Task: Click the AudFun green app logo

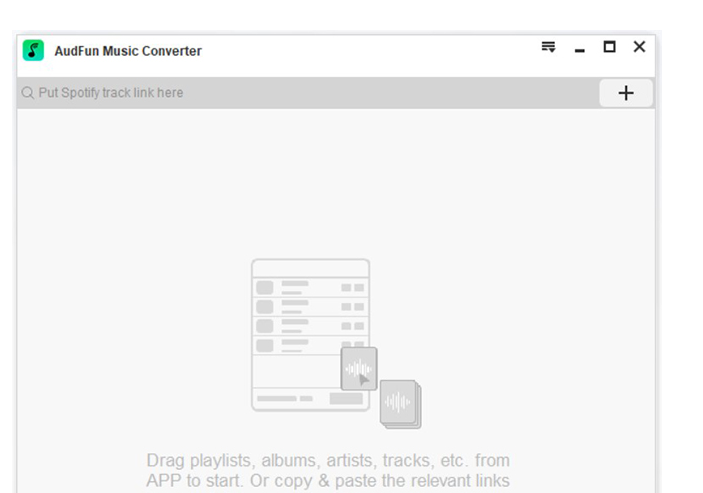Action: click(33, 50)
